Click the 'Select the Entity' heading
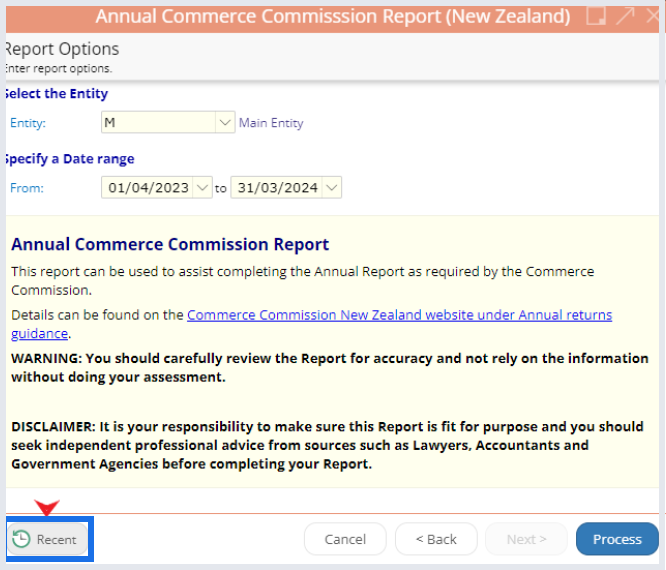Image resolution: width=666 pixels, height=570 pixels. (56, 93)
